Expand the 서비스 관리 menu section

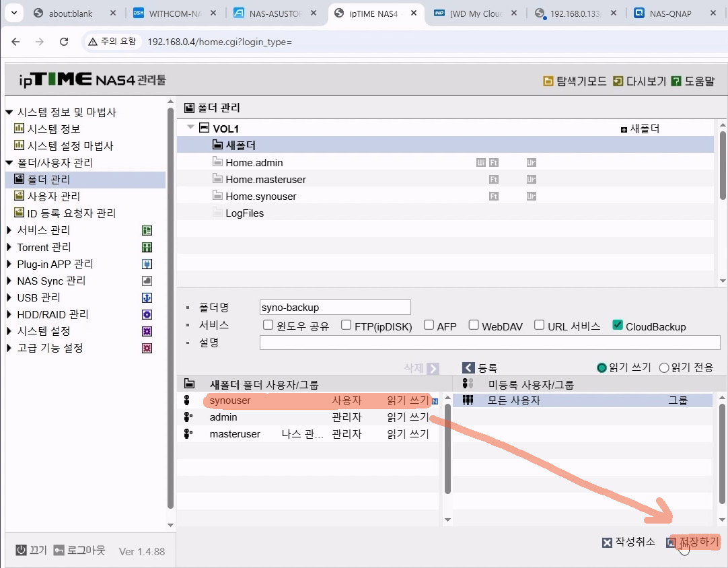pos(9,230)
